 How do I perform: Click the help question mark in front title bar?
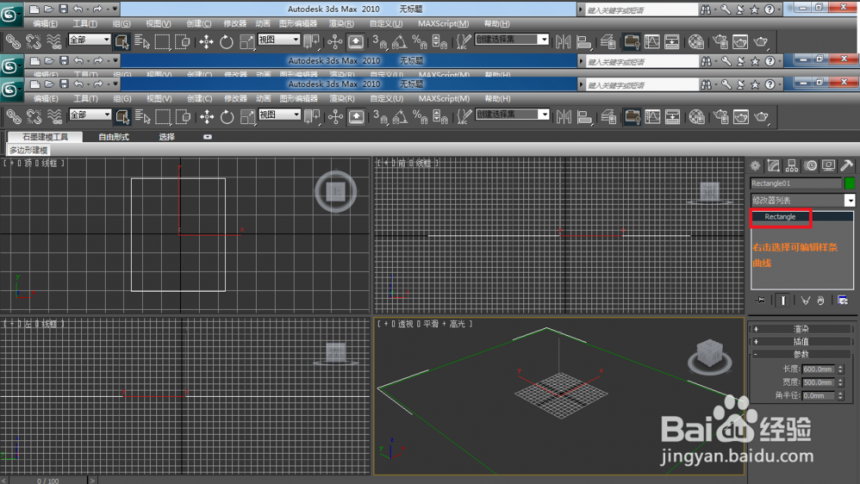point(770,85)
